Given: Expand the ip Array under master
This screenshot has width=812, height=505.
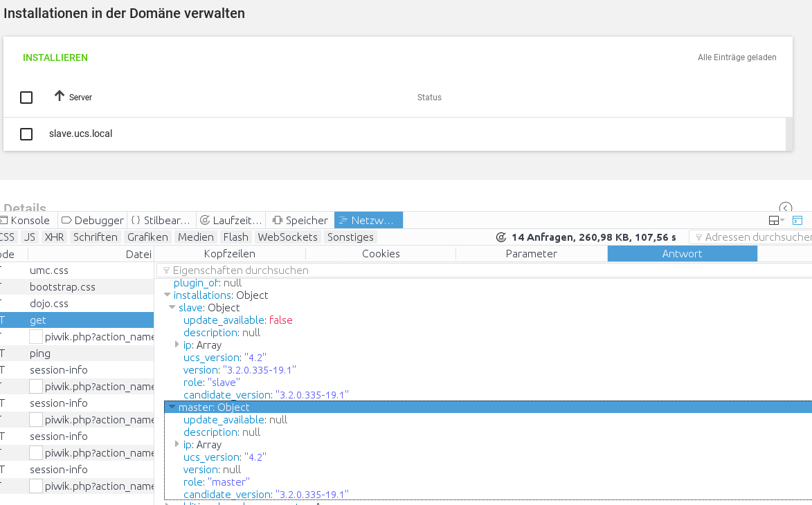Looking at the screenshot, I should (x=177, y=444).
